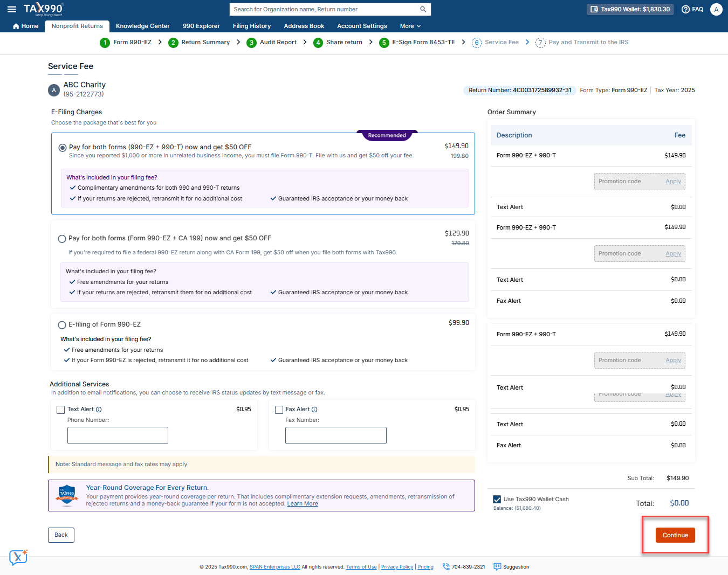
Task: Click the search magnifier icon
Action: pyautogui.click(x=423, y=9)
